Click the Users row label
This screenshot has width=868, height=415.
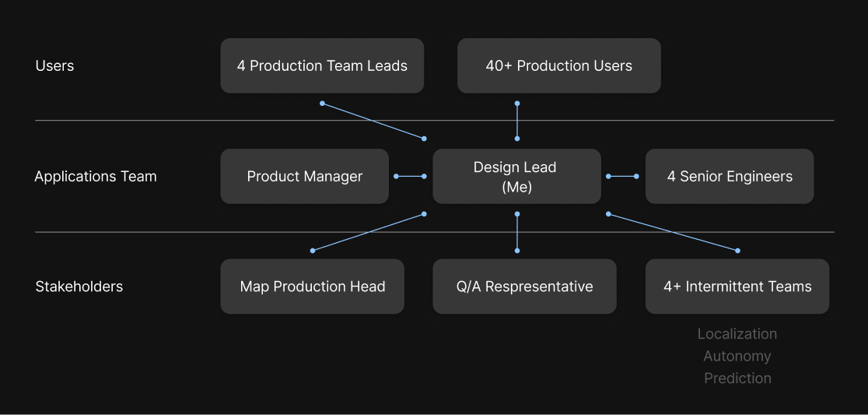tap(54, 66)
